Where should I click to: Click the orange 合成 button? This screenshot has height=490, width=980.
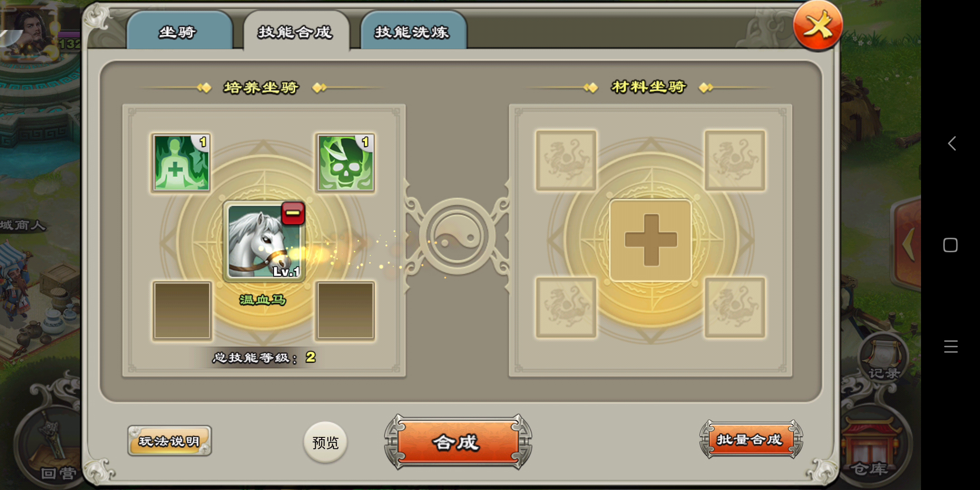[x=458, y=441]
